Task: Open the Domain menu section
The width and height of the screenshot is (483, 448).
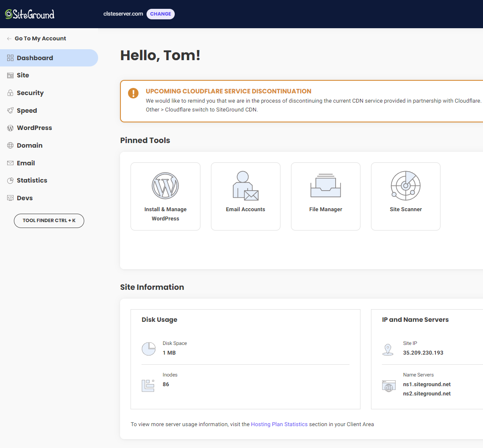Action: pyautogui.click(x=29, y=145)
